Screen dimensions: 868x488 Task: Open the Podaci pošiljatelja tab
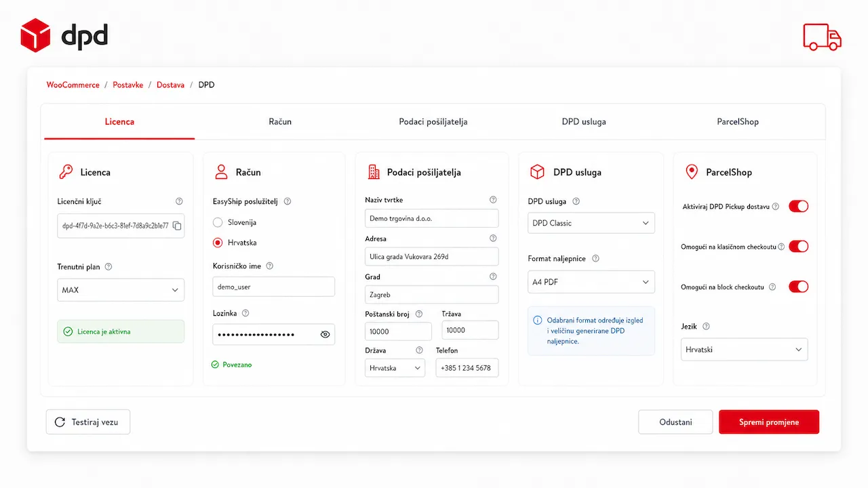point(433,122)
